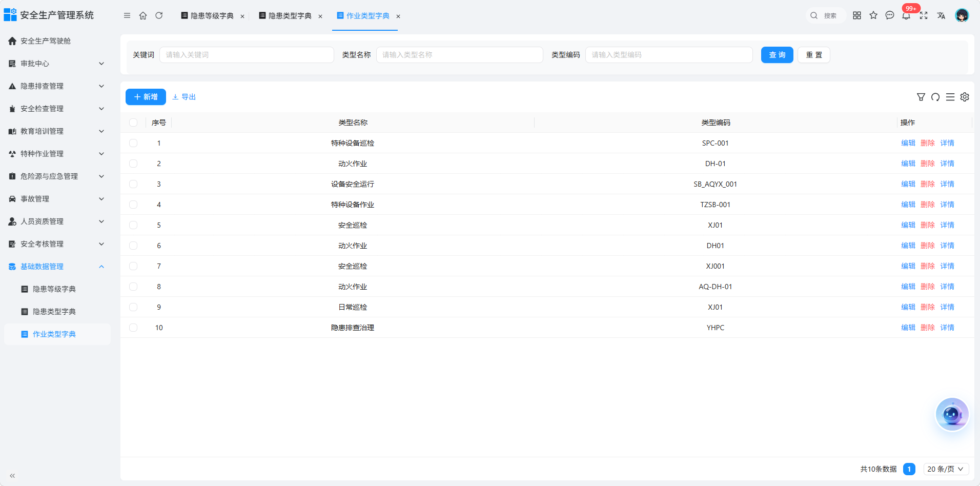Image resolution: width=980 pixels, height=486 pixels.
Task: Check the row for 特种设备巡检
Action: click(x=133, y=143)
